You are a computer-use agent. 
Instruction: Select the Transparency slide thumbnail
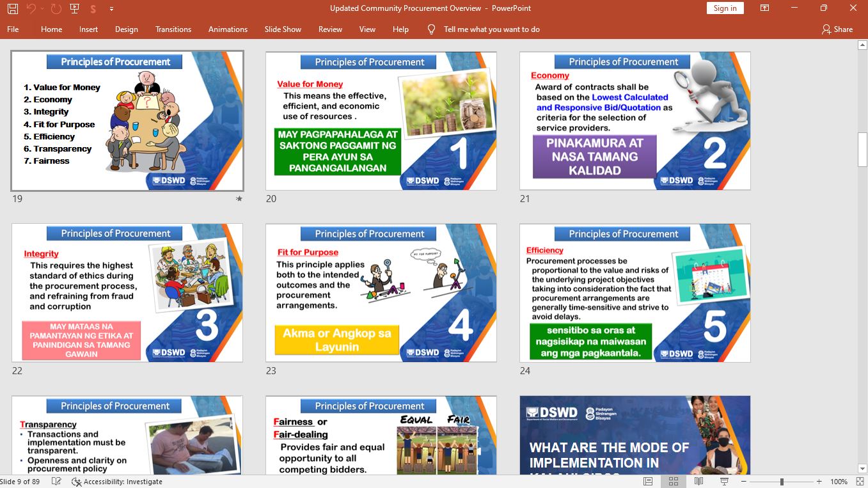click(127, 435)
